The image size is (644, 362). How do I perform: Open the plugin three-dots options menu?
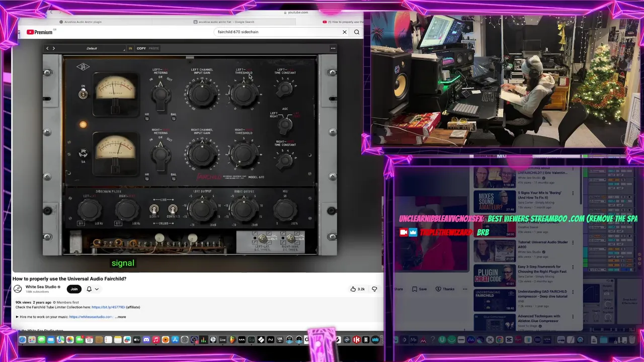[333, 48]
